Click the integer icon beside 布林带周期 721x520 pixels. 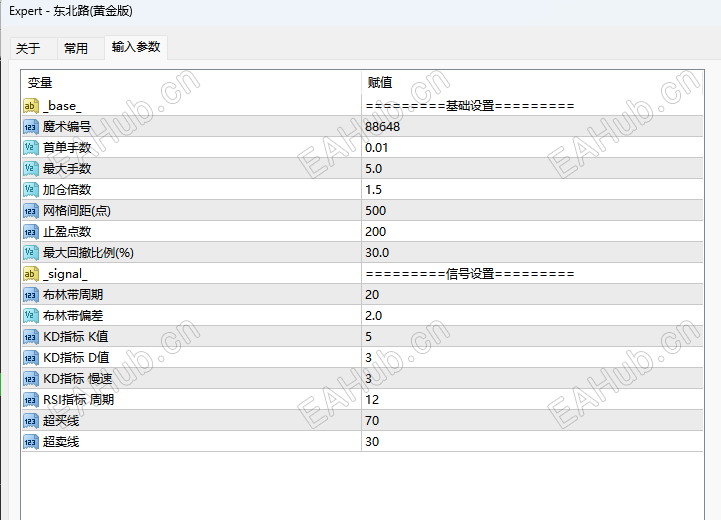pyautogui.click(x=31, y=295)
